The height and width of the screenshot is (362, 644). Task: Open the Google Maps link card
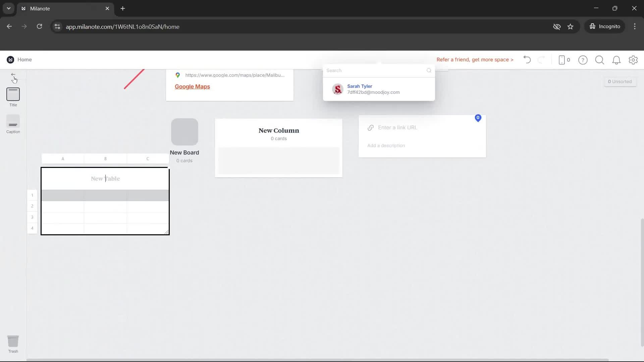point(192,86)
